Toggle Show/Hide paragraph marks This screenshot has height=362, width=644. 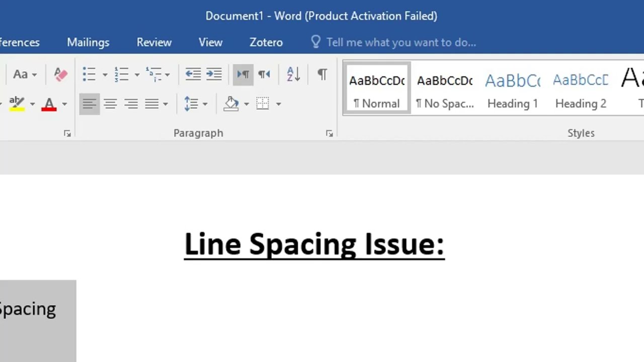click(323, 74)
